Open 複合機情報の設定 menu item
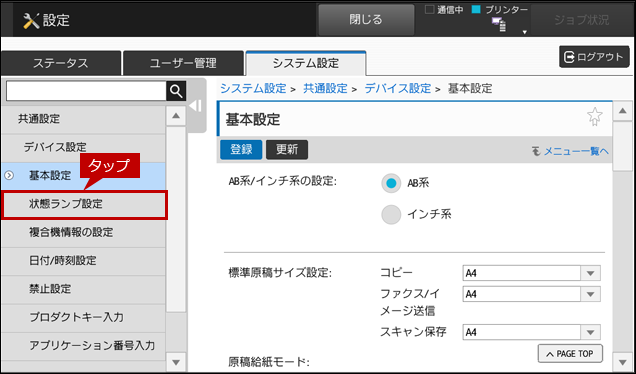The image size is (636, 374). pyautogui.click(x=83, y=233)
